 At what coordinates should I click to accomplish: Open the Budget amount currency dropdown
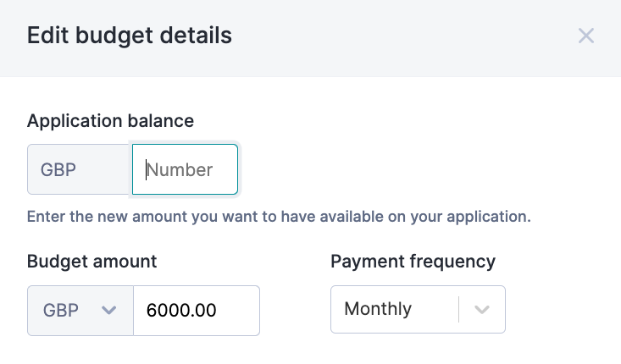80,310
